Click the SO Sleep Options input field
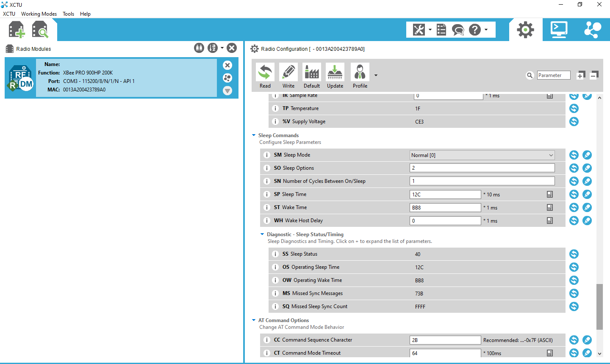 coord(482,168)
